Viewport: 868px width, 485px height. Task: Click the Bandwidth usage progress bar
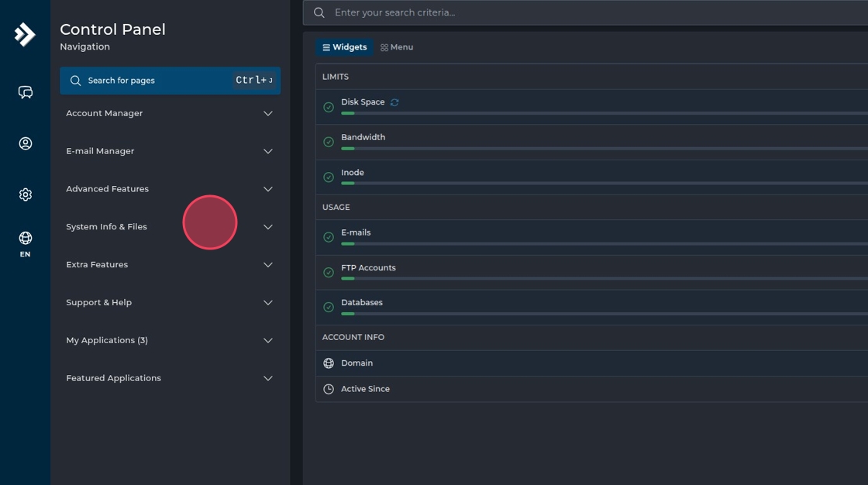point(604,148)
